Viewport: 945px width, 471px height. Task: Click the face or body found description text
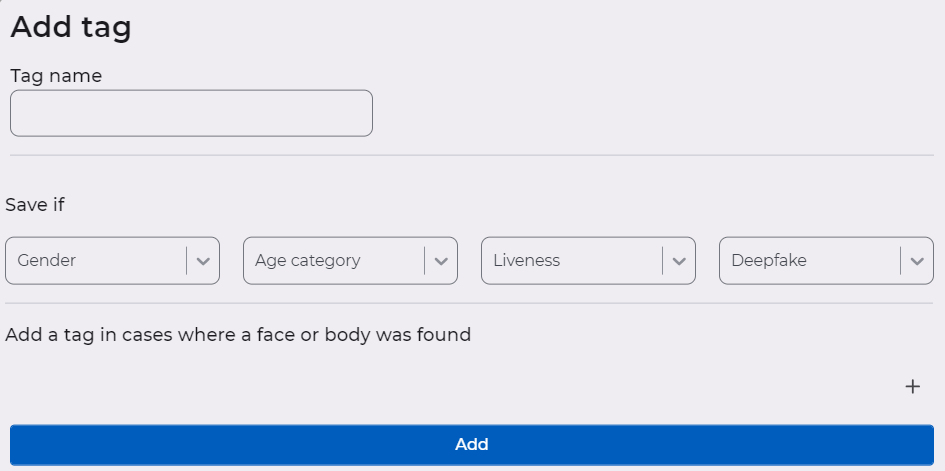238,335
